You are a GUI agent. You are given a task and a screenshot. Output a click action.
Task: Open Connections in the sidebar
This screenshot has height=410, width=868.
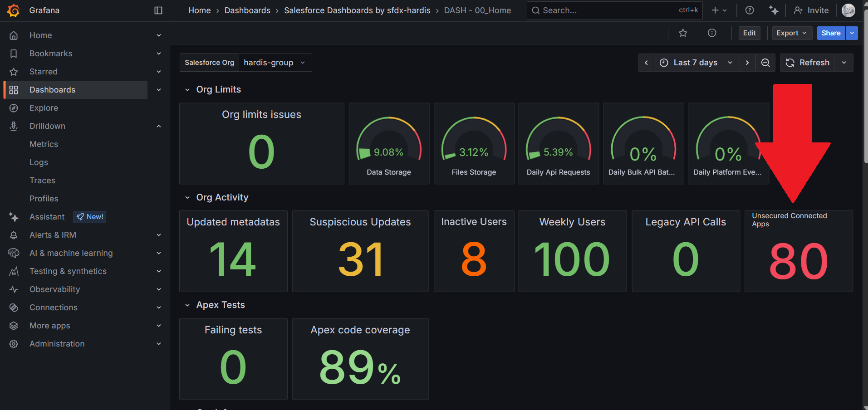(x=53, y=307)
